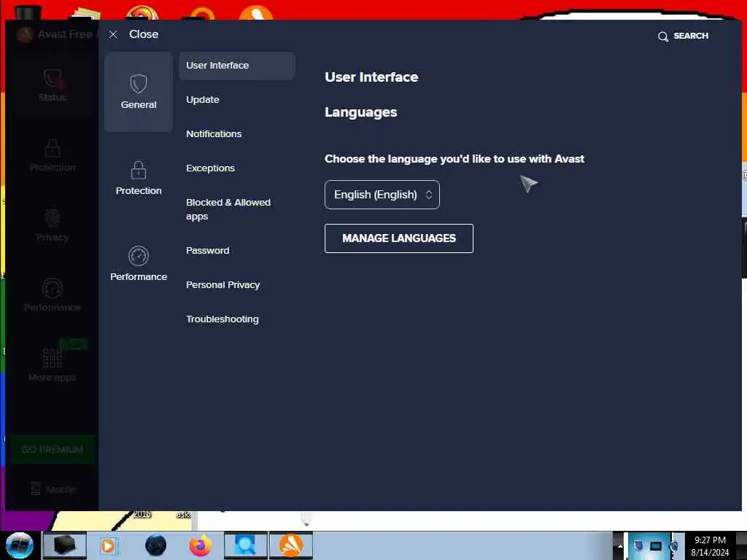Open the Performance gauge category

click(x=138, y=264)
